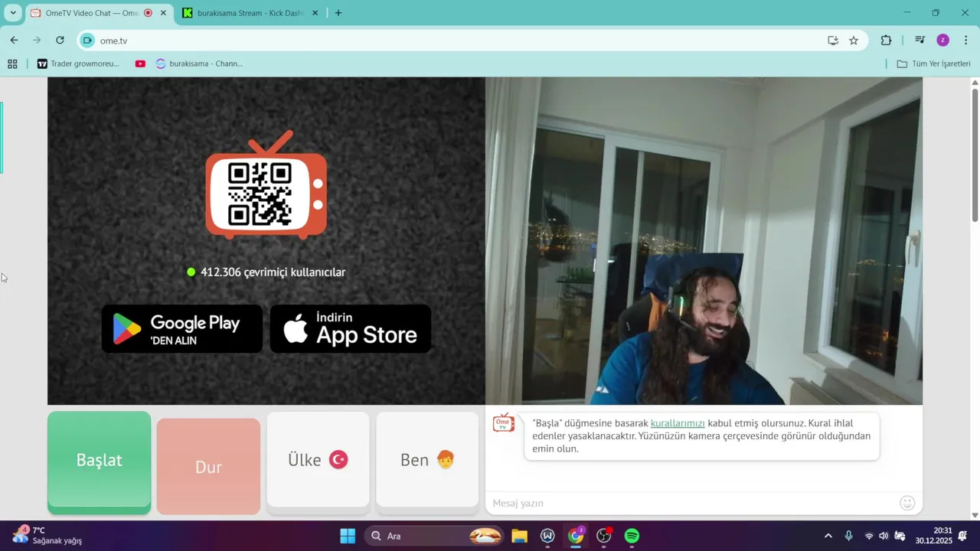
Task: Open the notifications bell icon
Action: click(x=962, y=536)
